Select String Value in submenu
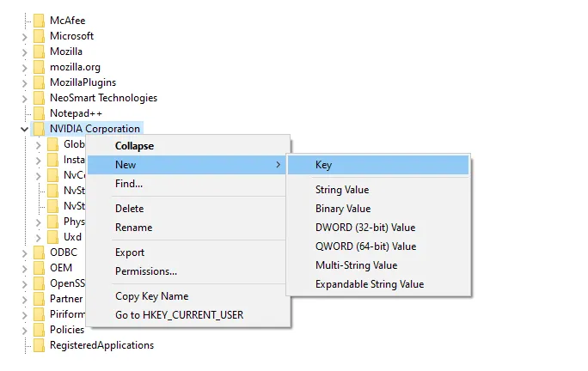The width and height of the screenshot is (588, 371). coord(378,190)
